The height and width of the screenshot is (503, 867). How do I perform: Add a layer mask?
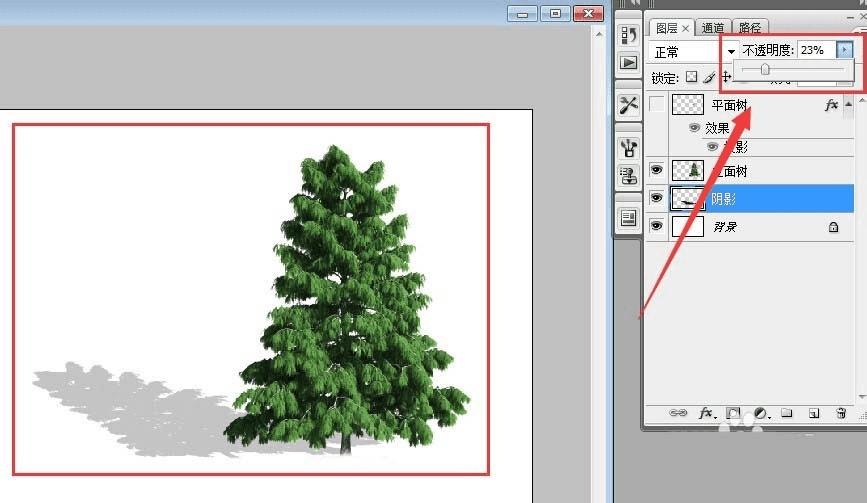pos(733,413)
